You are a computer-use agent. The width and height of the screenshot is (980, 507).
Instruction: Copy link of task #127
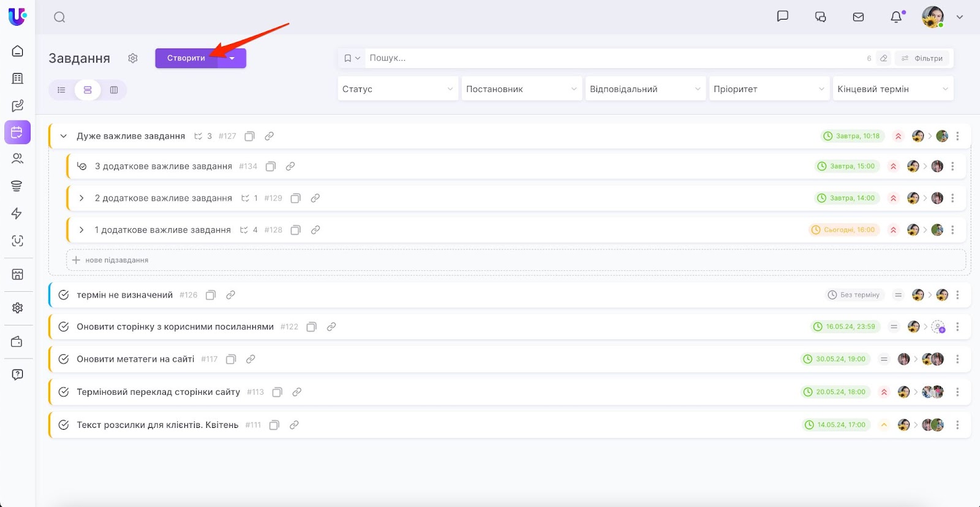(x=269, y=136)
